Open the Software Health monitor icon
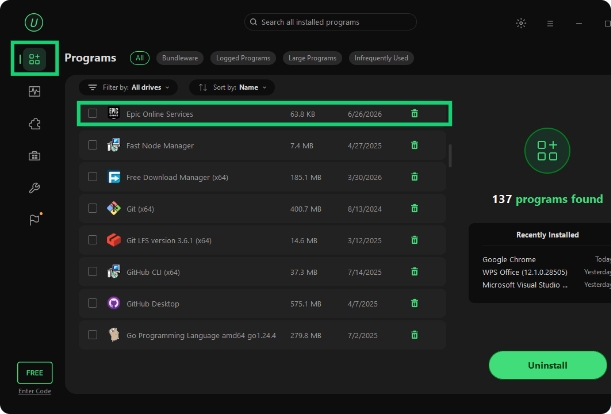This screenshot has width=611, height=414. [x=34, y=92]
